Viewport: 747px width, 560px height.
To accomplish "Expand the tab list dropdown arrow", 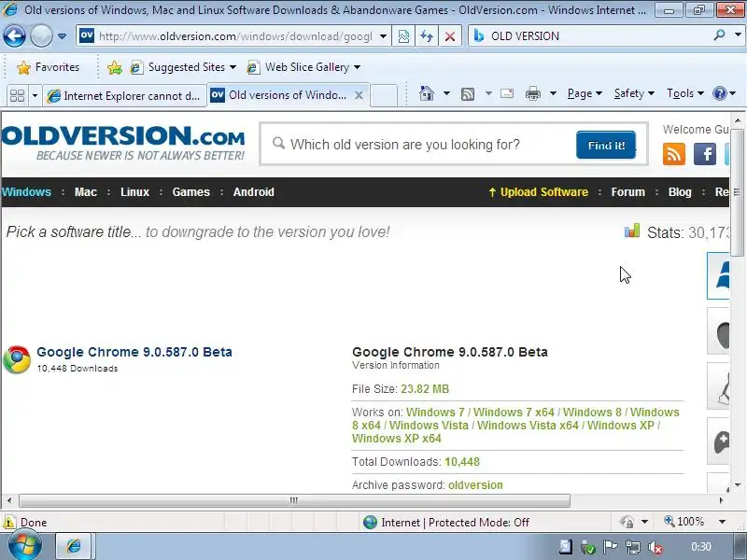I will coord(35,96).
